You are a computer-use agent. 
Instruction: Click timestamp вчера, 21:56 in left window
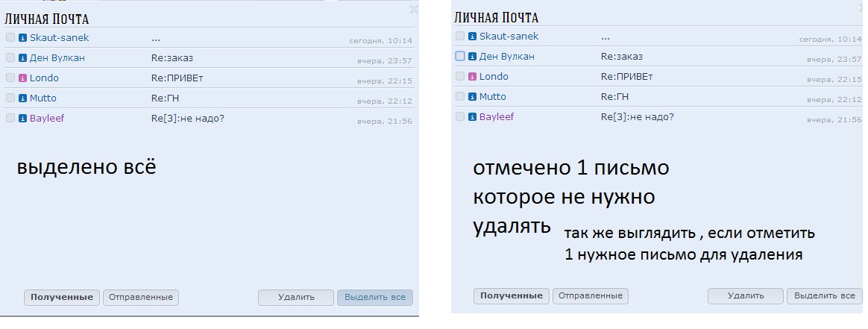385,122
